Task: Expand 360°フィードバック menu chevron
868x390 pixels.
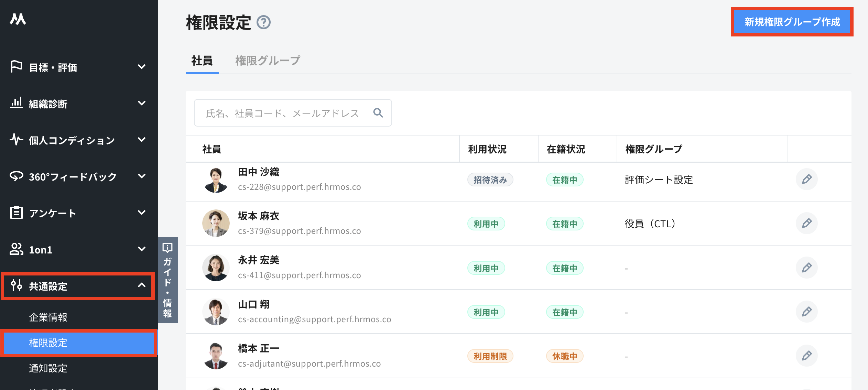Action: [142, 176]
